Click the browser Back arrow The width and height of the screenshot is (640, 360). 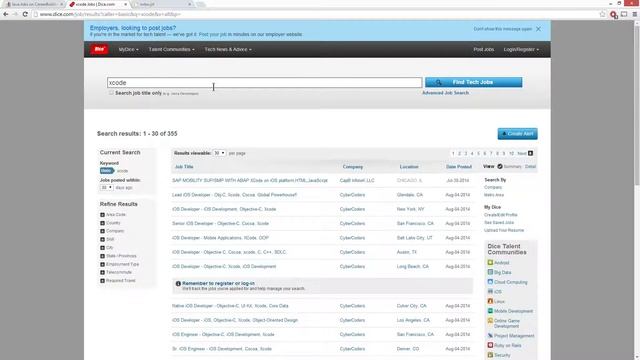click(x=6, y=14)
